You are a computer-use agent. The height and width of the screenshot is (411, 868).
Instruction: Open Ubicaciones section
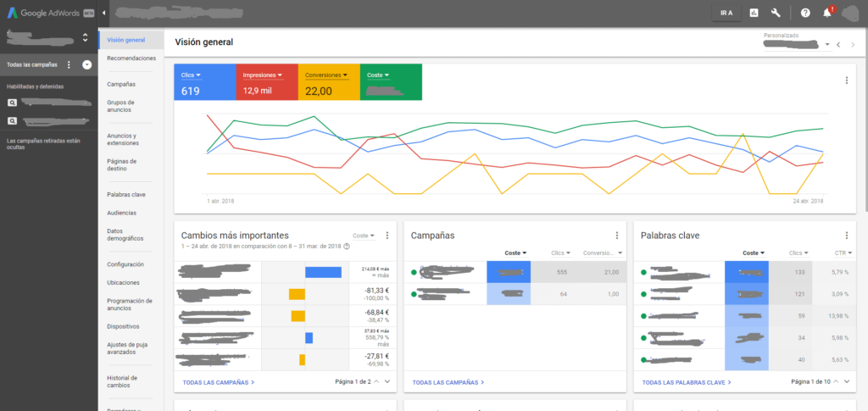123,283
